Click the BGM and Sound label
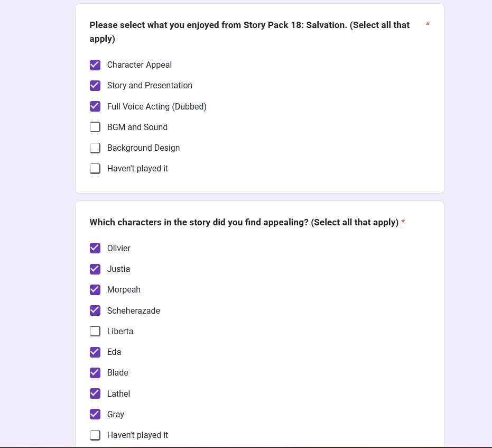Screen dimensions: 492x448 click(x=137, y=127)
